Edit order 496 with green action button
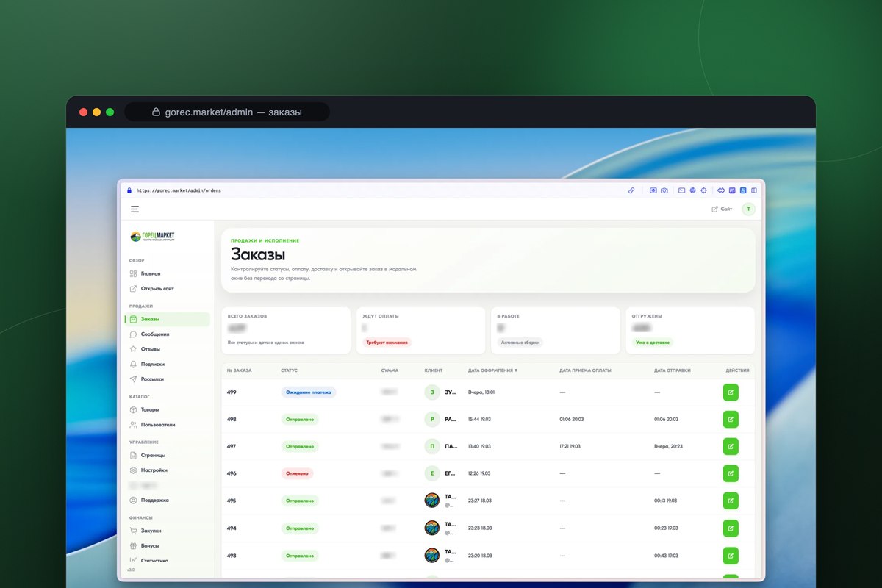 tap(731, 474)
